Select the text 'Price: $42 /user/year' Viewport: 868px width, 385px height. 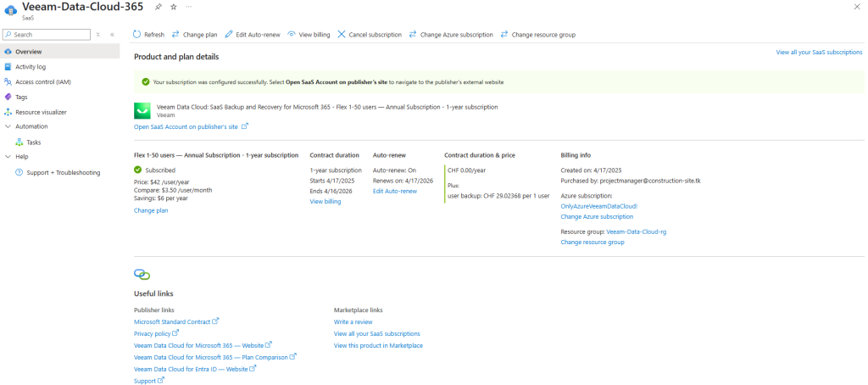(162, 181)
